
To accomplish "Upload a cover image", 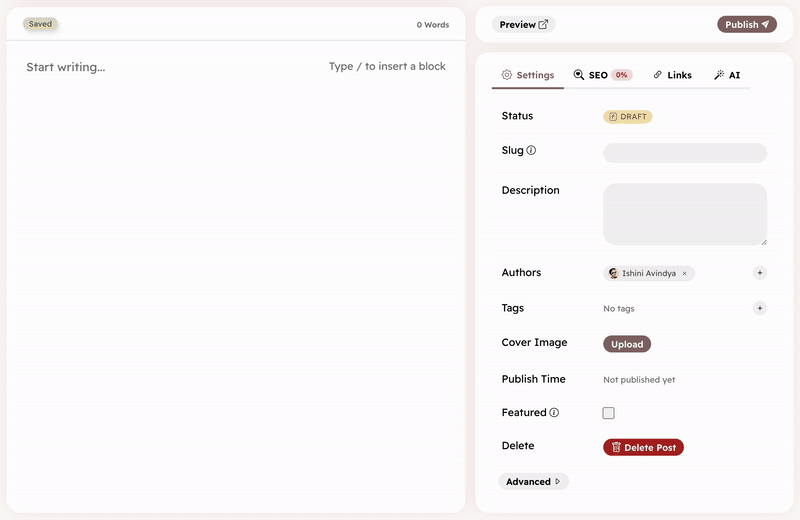I will click(x=627, y=344).
